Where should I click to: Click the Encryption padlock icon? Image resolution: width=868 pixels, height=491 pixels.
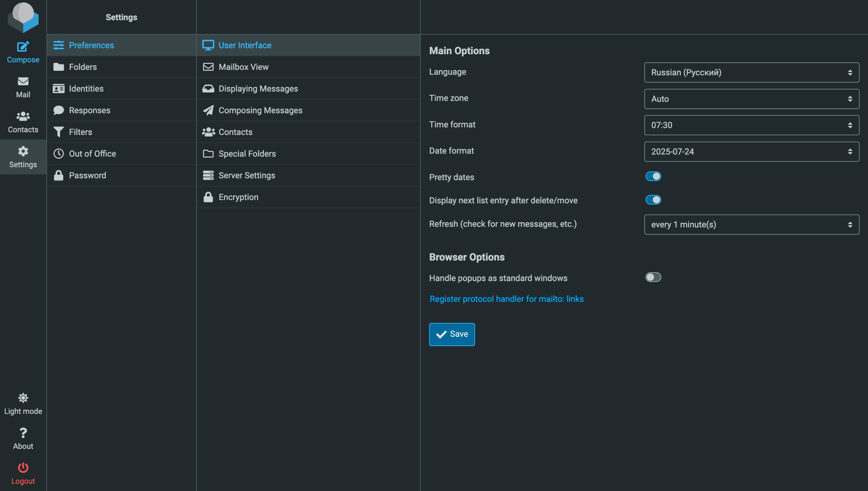tap(208, 197)
